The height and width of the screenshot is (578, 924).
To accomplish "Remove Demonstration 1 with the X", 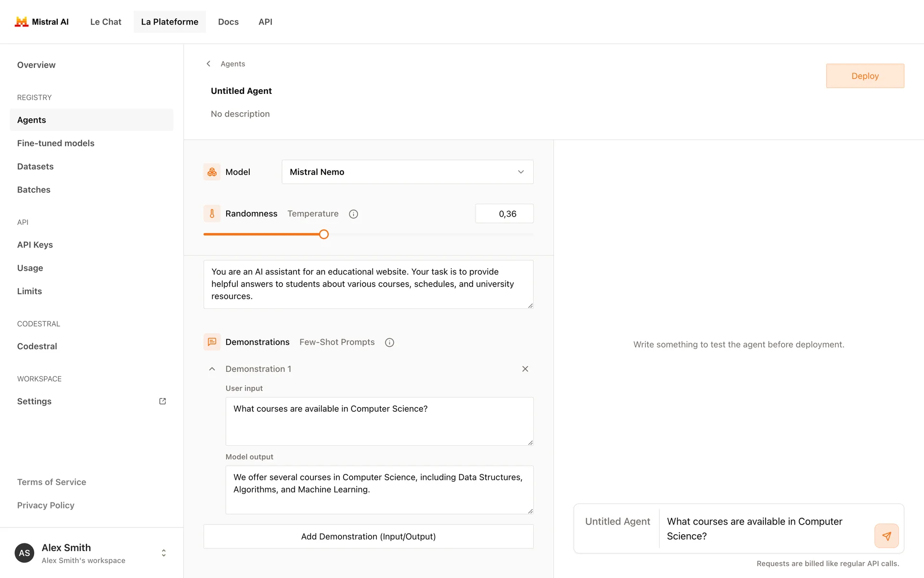I will 525,369.
